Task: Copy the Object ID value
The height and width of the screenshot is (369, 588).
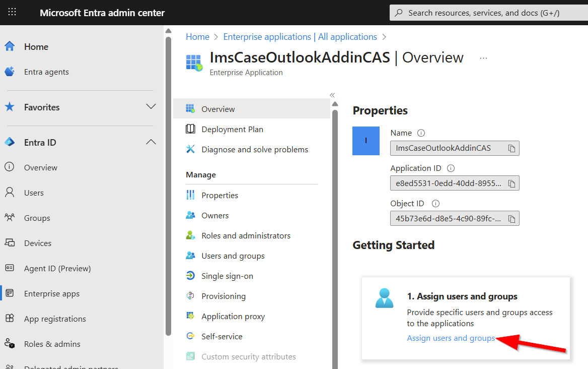Action: pyautogui.click(x=511, y=219)
